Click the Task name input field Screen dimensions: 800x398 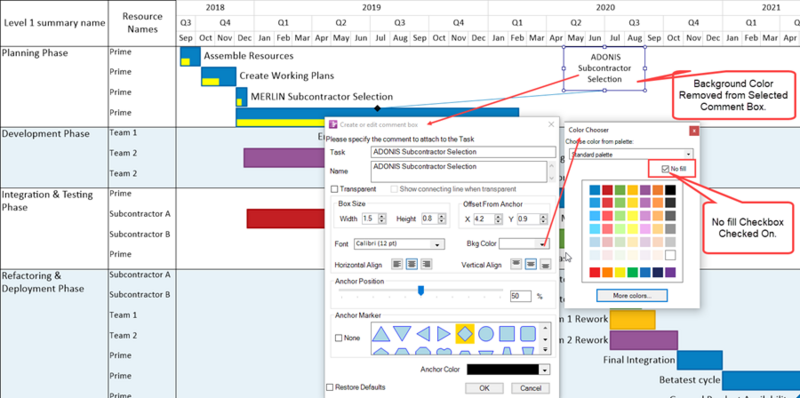coord(463,152)
